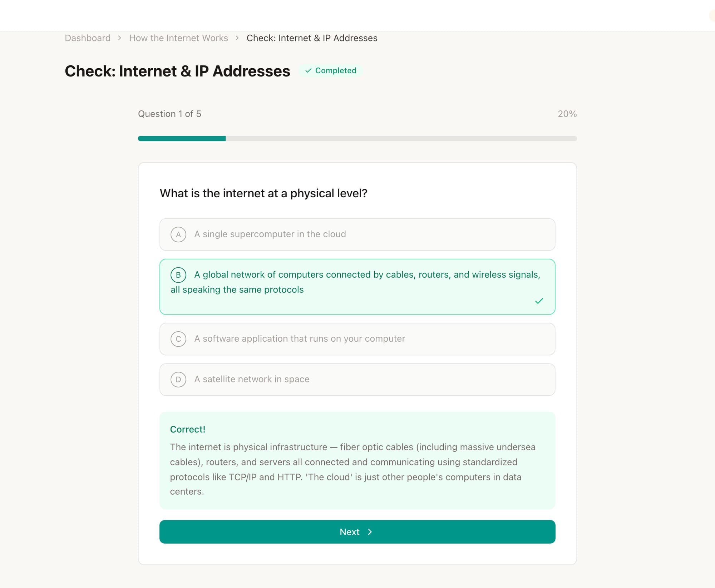Choose the satellite network in space option

[357, 379]
